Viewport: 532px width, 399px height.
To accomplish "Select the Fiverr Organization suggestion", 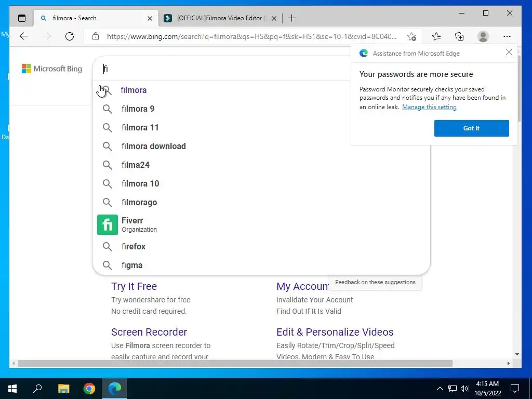I will click(261, 224).
